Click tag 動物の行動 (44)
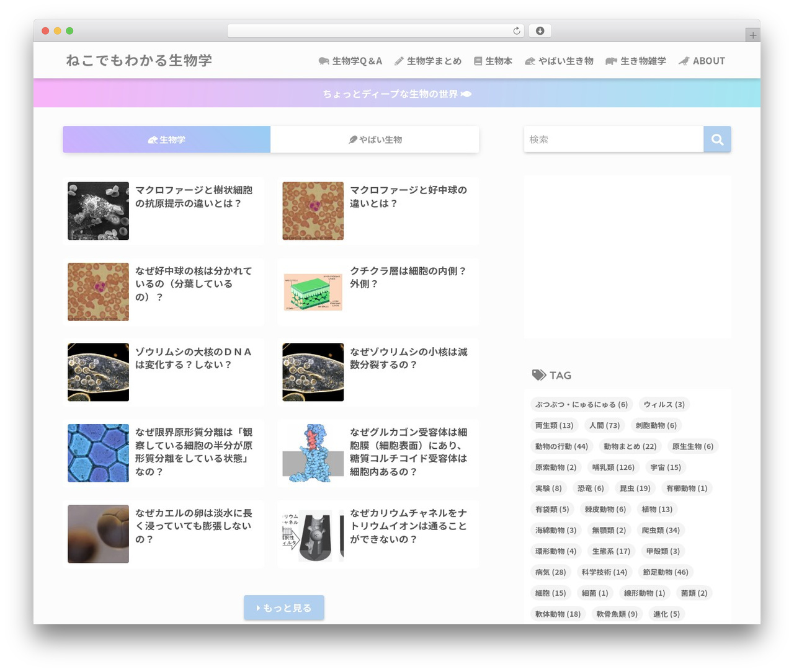The image size is (794, 672). pos(561,446)
